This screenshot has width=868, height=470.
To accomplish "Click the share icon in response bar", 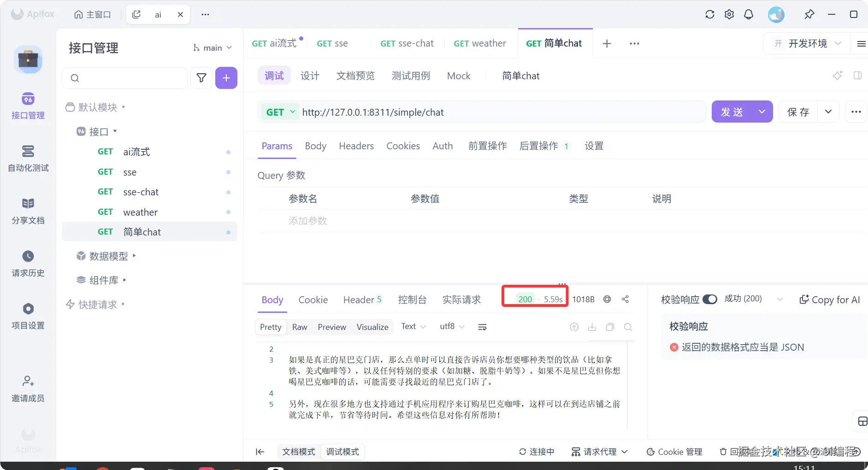I will pos(625,299).
